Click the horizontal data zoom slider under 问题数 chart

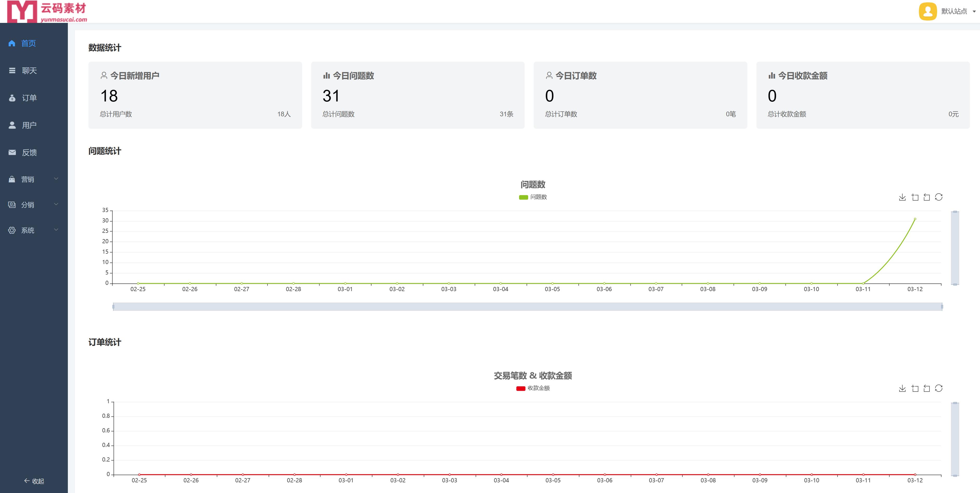(x=527, y=307)
